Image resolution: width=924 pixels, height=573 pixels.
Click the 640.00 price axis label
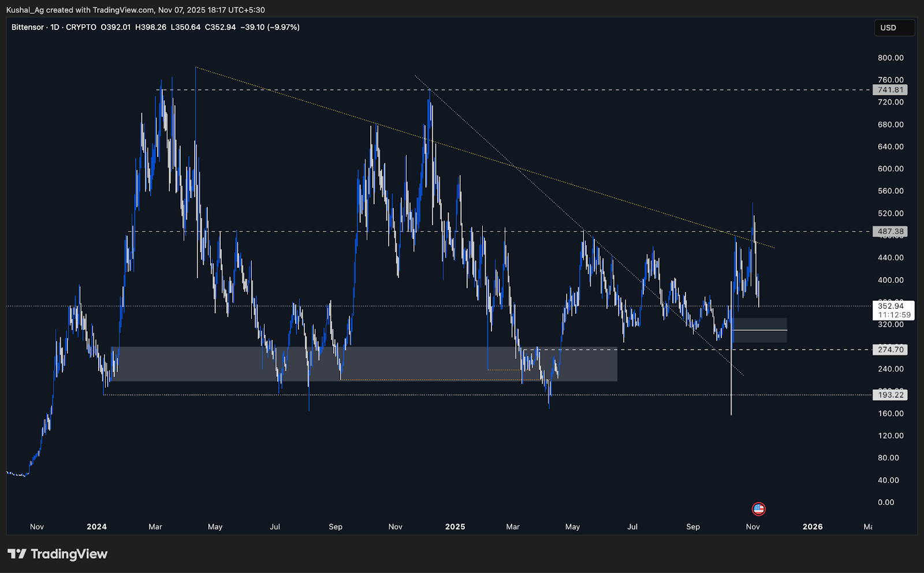(x=891, y=147)
